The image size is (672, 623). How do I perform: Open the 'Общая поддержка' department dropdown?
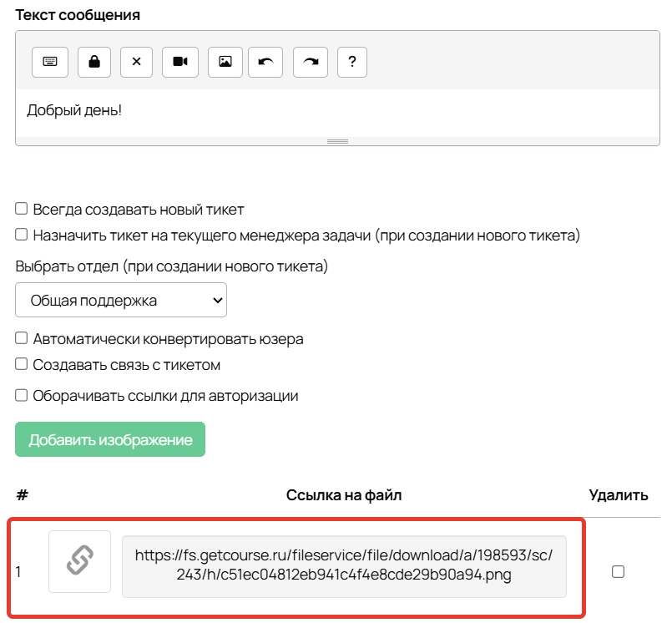tap(121, 300)
